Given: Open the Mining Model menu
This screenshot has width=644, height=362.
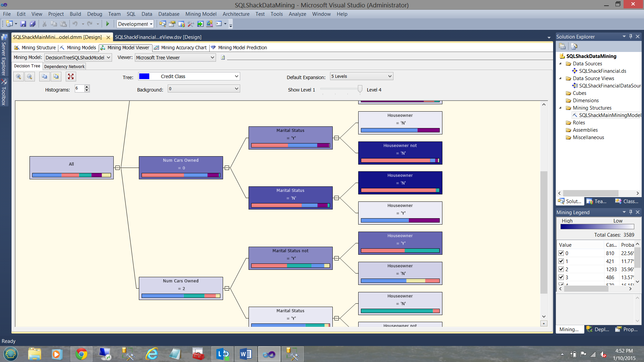Looking at the screenshot, I should click(201, 14).
